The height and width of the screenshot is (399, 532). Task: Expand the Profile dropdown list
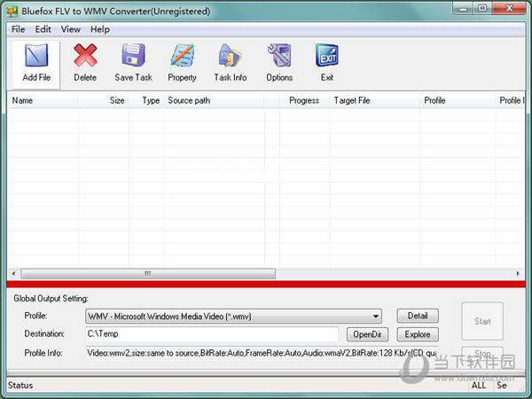coord(376,317)
